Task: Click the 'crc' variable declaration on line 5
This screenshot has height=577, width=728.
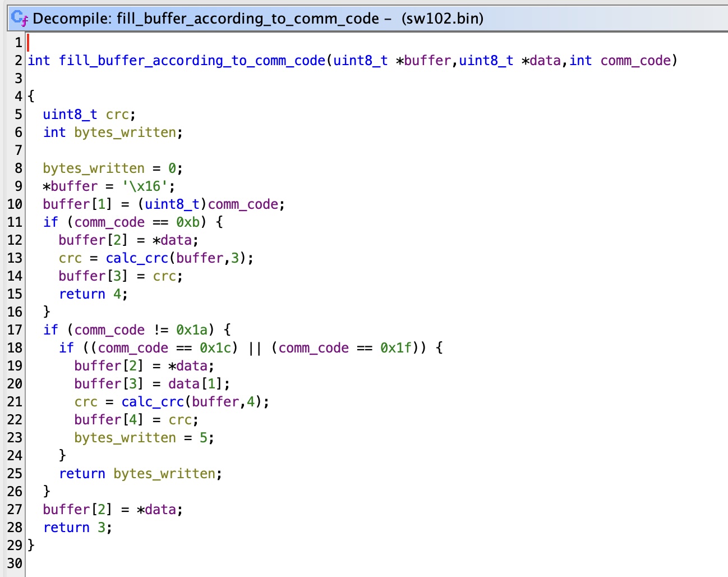Action: (x=117, y=115)
